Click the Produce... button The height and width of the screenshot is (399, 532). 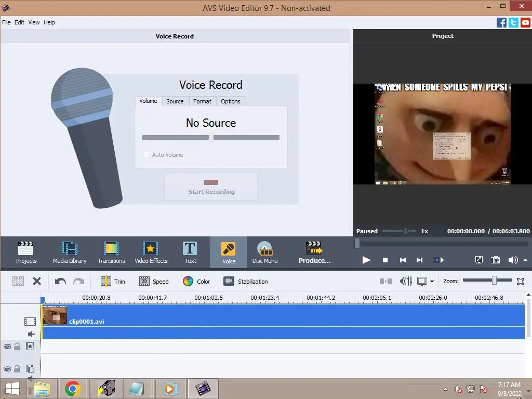click(314, 252)
